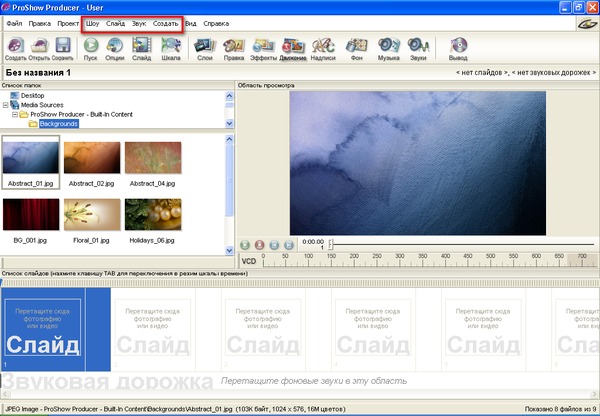
Task: Click the eye logo icon in menu bar
Action: point(587,24)
